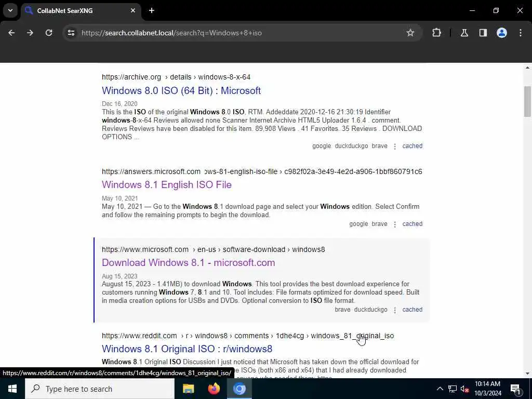
Task: Click the taskbar search box
Action: click(x=99, y=389)
